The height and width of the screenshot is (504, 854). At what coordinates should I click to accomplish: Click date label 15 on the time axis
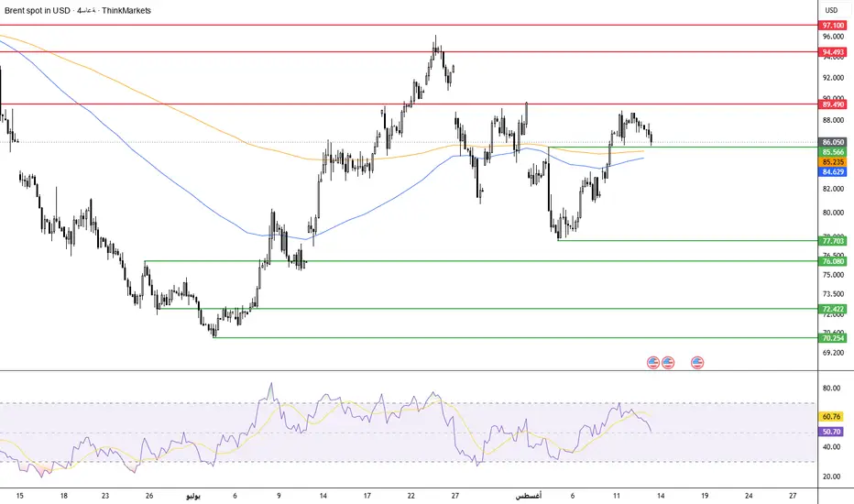coord(20,496)
